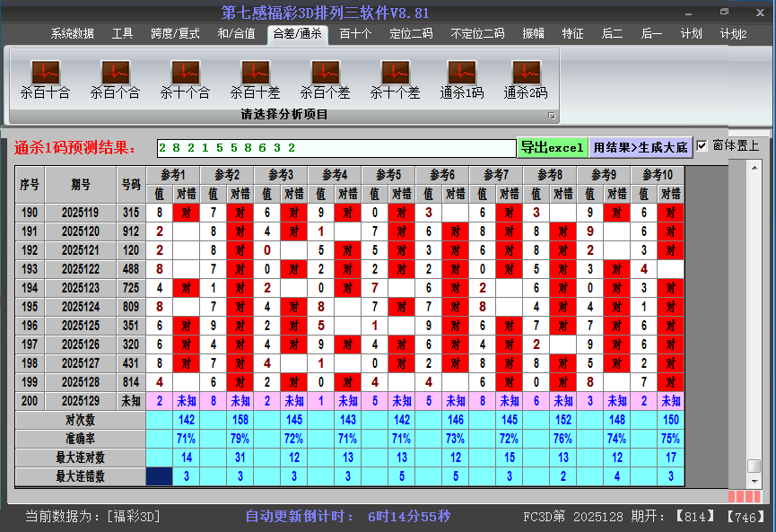Click the 最大连对数 row label
The height and width of the screenshot is (532, 776).
pyautogui.click(x=80, y=458)
